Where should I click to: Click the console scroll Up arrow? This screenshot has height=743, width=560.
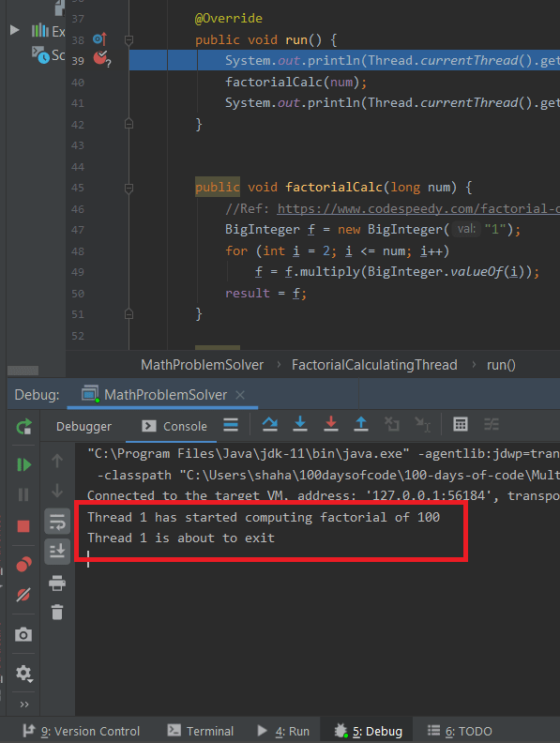click(x=57, y=461)
